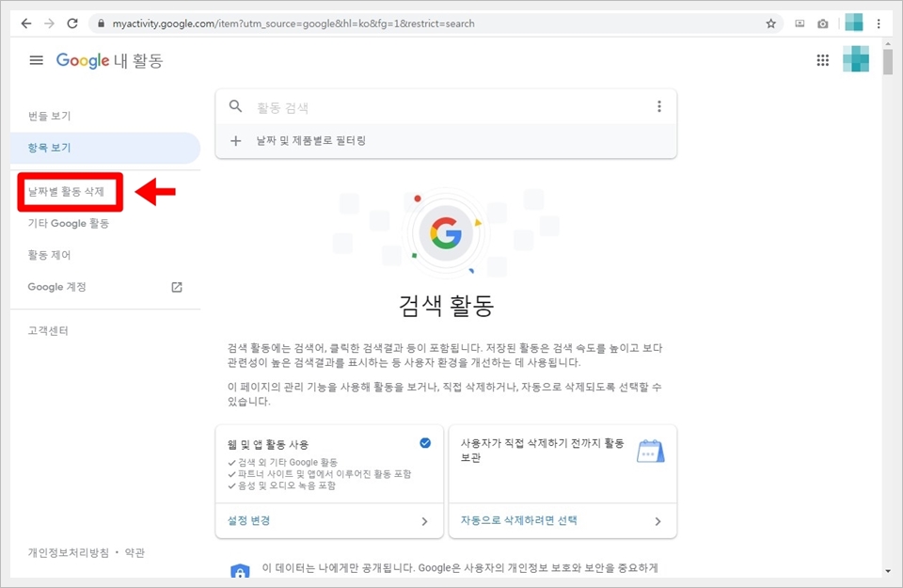Click the Google 내 활동 logo

click(109, 60)
